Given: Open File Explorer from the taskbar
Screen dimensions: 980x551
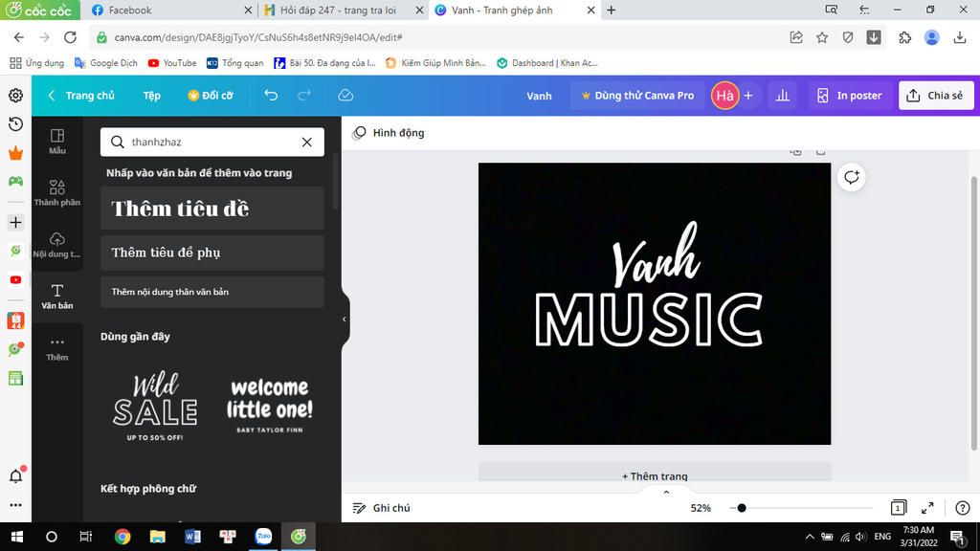Looking at the screenshot, I should coord(158,537).
